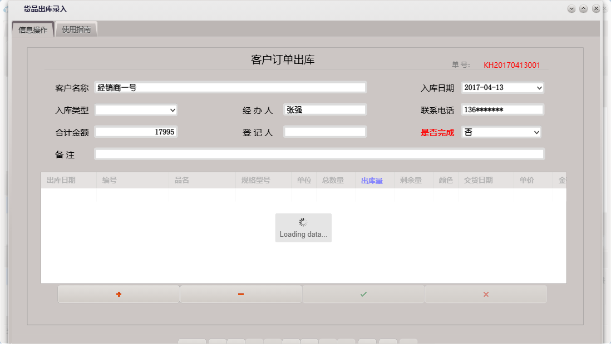Cancel entry using the red X icon
Viewport: 611px width, 364px height.
(485, 294)
